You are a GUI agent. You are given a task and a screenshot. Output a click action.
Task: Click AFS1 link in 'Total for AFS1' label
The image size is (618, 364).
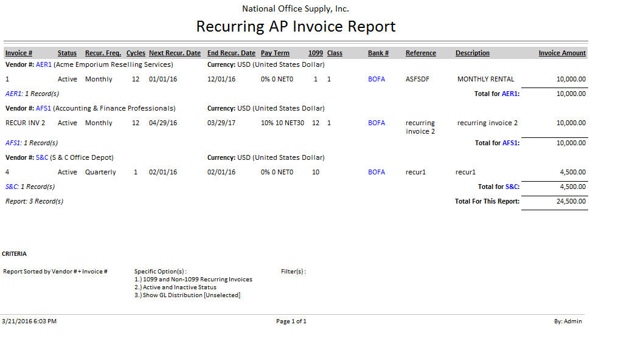510,143
